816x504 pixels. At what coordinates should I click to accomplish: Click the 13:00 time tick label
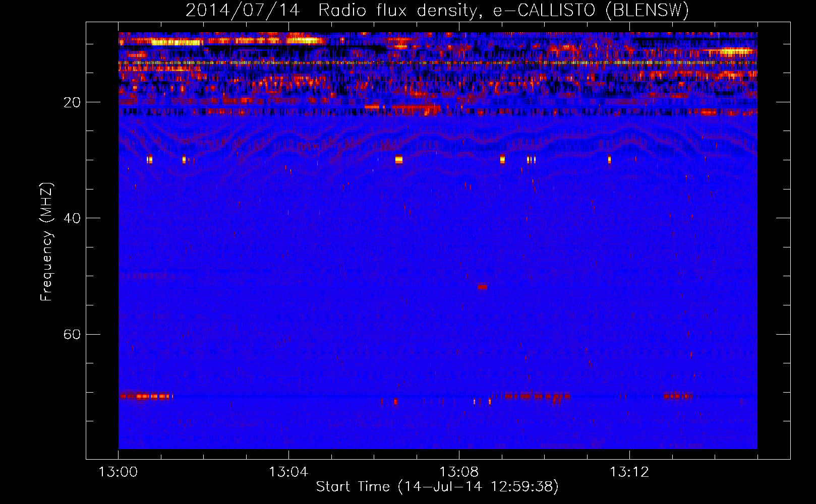pyautogui.click(x=118, y=472)
